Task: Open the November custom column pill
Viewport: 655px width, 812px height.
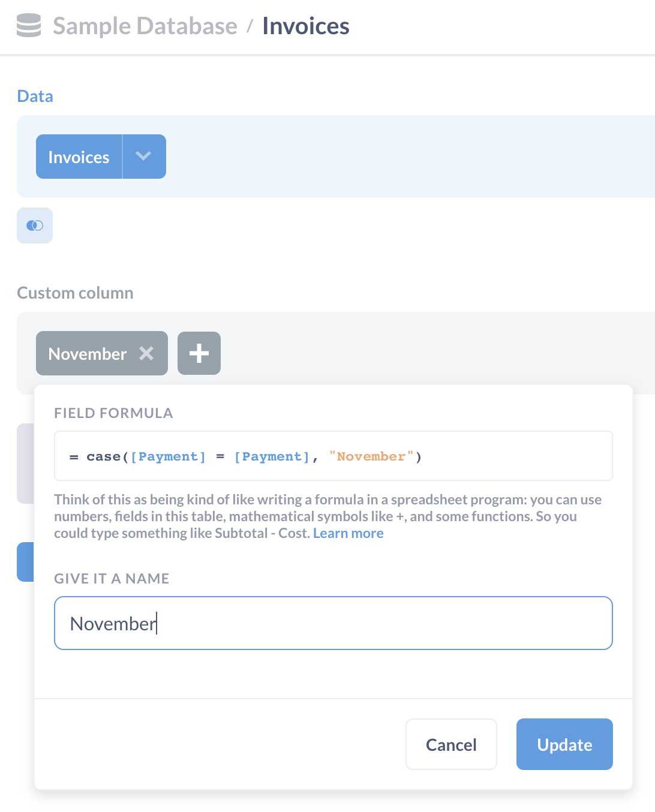Action: [x=88, y=353]
